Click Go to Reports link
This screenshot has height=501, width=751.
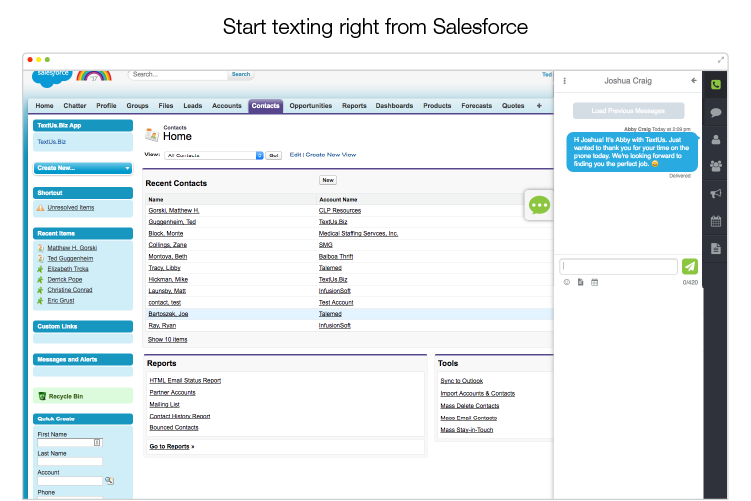170,446
